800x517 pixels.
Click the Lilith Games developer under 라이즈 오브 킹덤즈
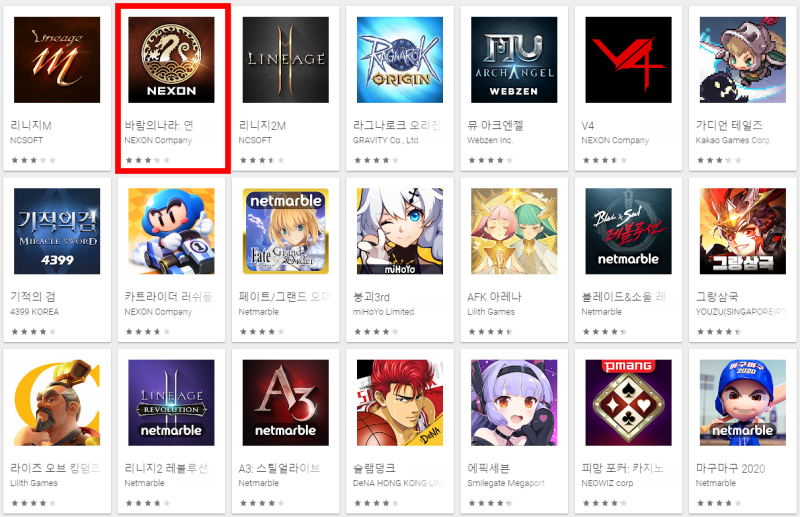[x=34, y=483]
